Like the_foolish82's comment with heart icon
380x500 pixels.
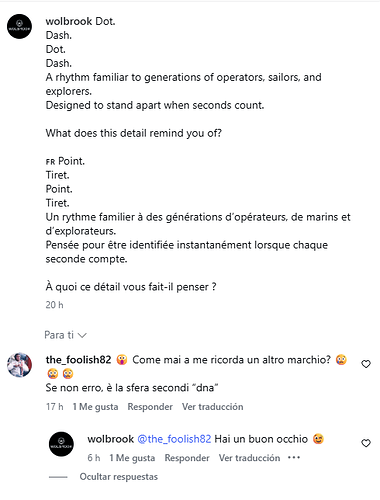click(x=366, y=364)
